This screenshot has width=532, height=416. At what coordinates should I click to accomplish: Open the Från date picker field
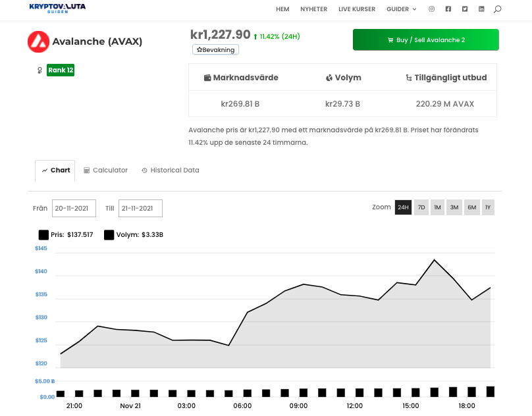pos(74,208)
